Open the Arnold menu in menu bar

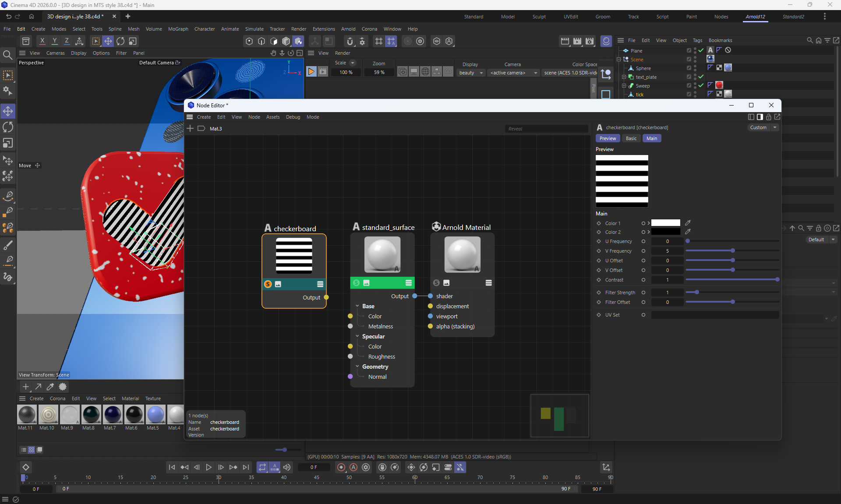coord(348,29)
